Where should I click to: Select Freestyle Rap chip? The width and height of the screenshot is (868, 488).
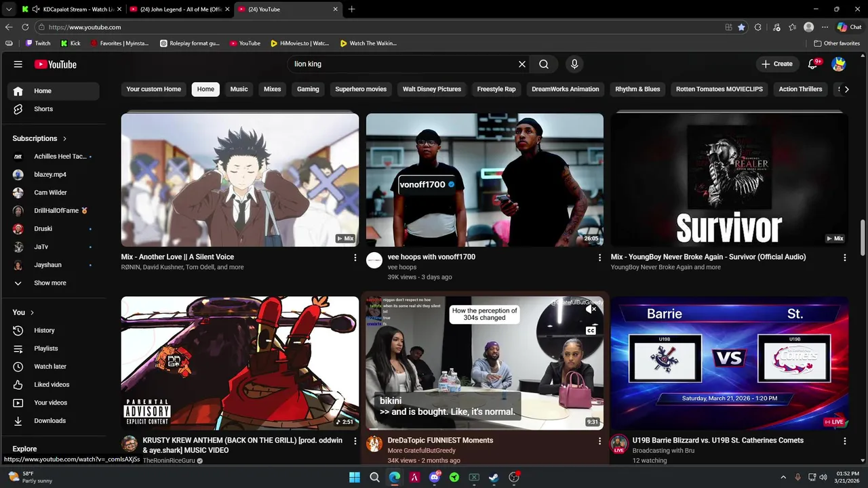(496, 89)
